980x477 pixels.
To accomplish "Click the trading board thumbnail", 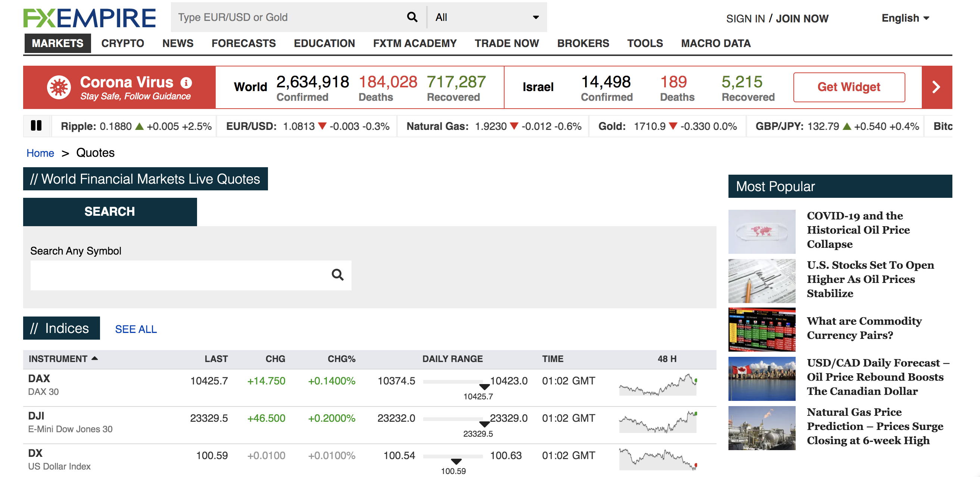I will tap(762, 330).
